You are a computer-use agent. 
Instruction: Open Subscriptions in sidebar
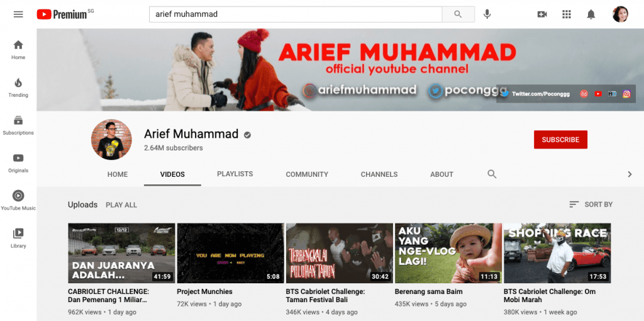click(18, 125)
